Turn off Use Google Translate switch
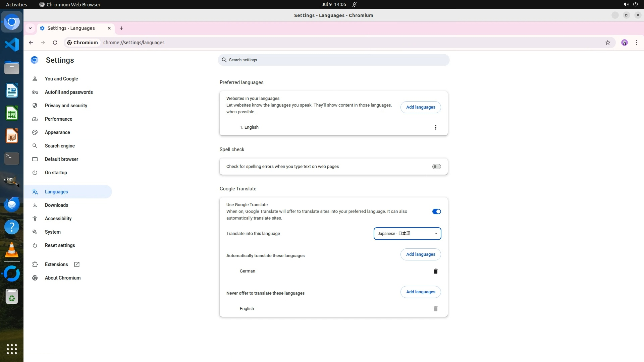The image size is (644, 362). [x=436, y=212]
